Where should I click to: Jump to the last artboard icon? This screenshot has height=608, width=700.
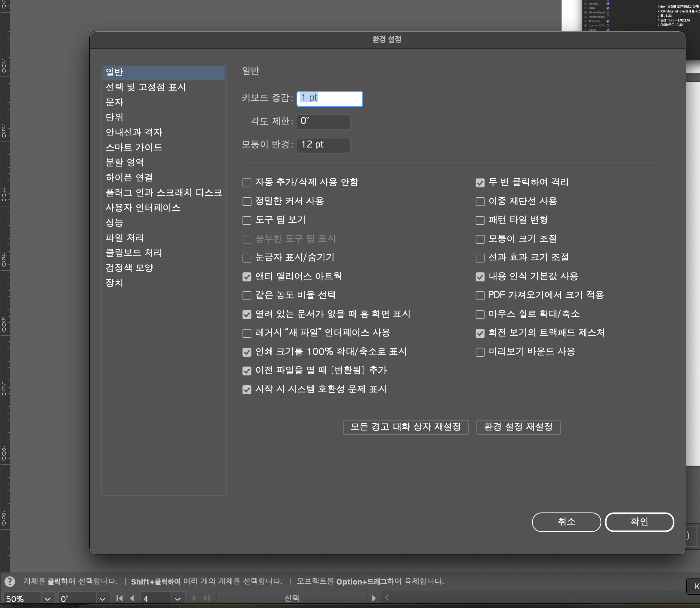tap(206, 598)
